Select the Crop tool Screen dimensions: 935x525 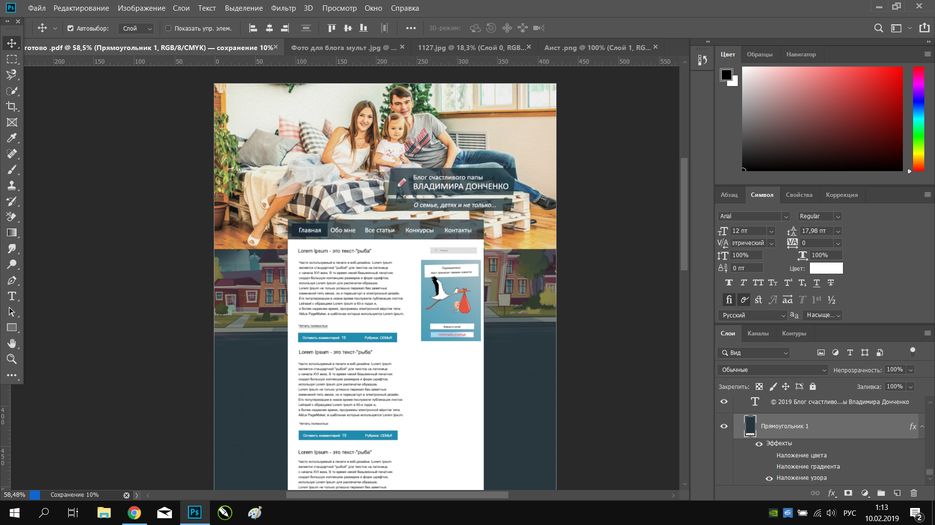point(11,107)
